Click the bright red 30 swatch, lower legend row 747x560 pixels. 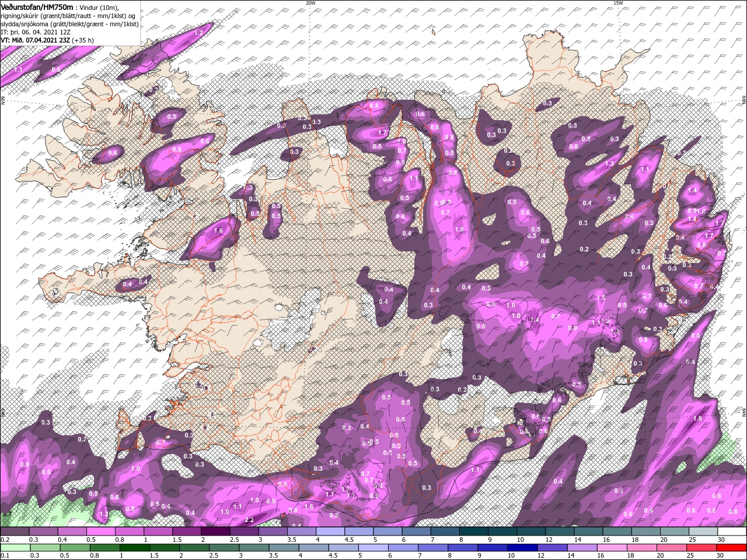point(732,548)
